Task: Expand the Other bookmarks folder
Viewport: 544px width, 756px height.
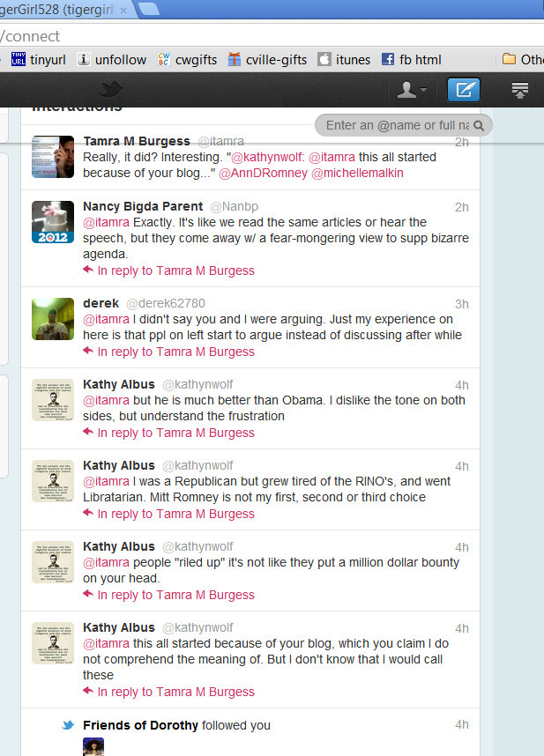Action: click(x=523, y=60)
